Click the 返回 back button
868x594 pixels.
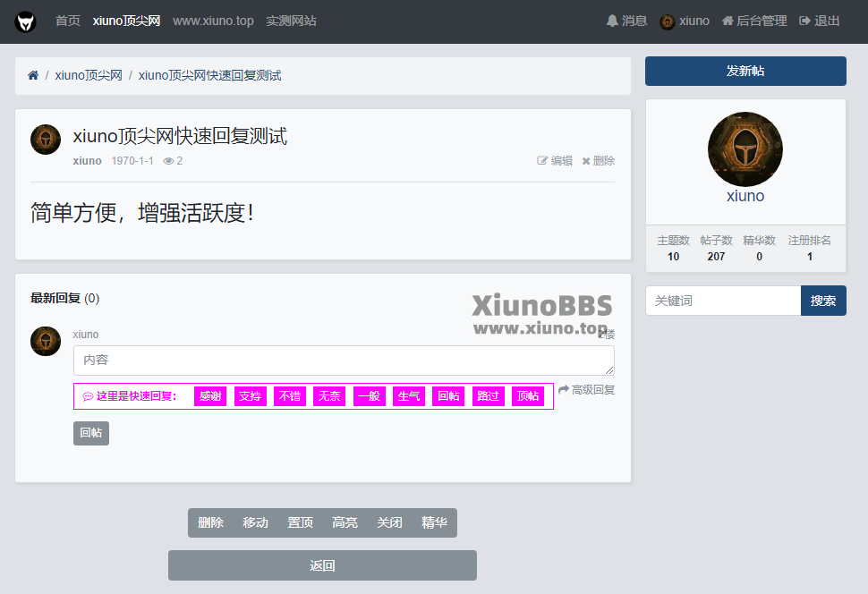[322, 565]
